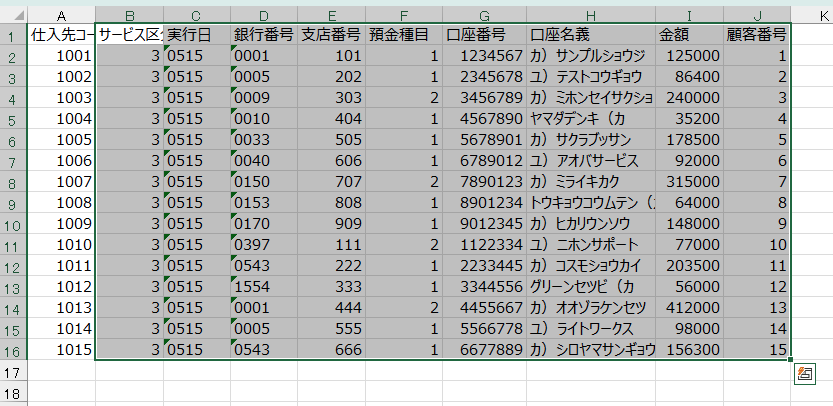
Task: Select row header 17
Action: pyautogui.click(x=13, y=371)
